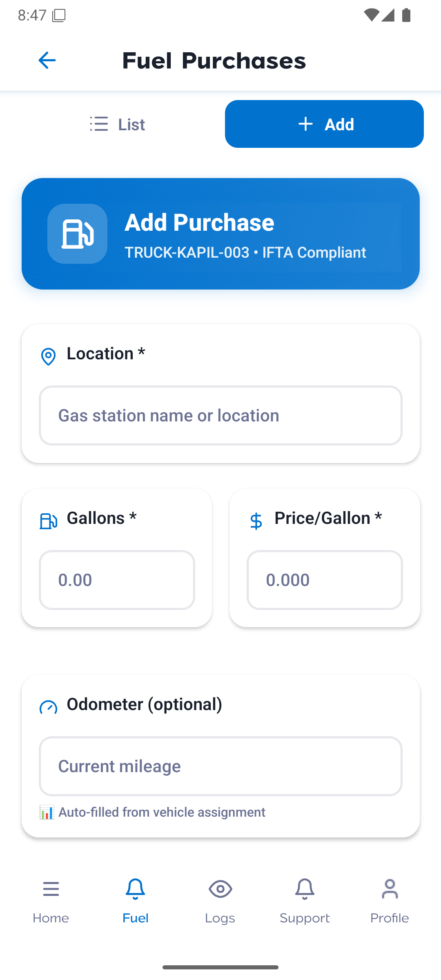
Task: Tap the Fuel Purchases page title
Action: coord(214,60)
